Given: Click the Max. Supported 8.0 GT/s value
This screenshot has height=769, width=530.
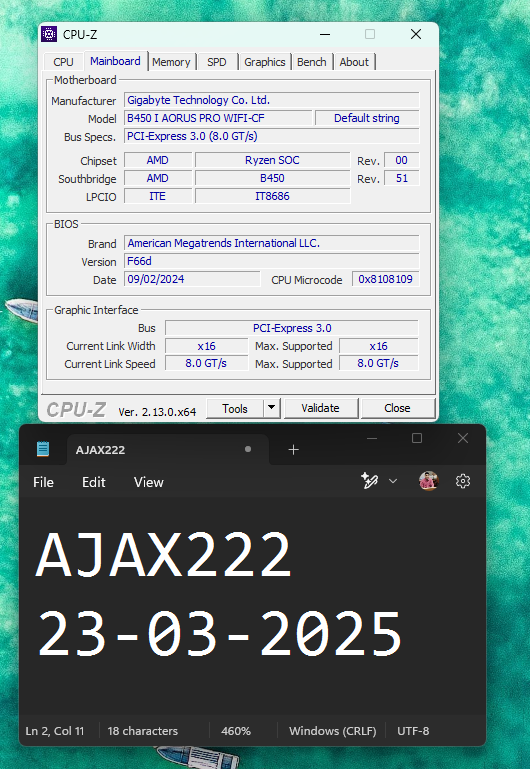Looking at the screenshot, I should [x=379, y=363].
